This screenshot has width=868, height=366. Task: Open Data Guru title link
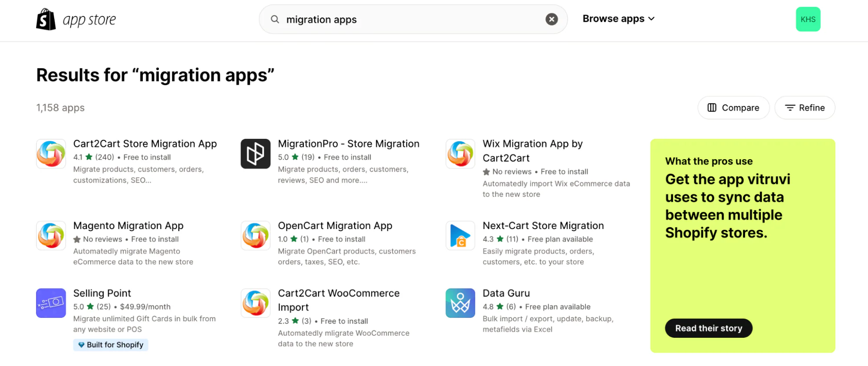click(506, 293)
